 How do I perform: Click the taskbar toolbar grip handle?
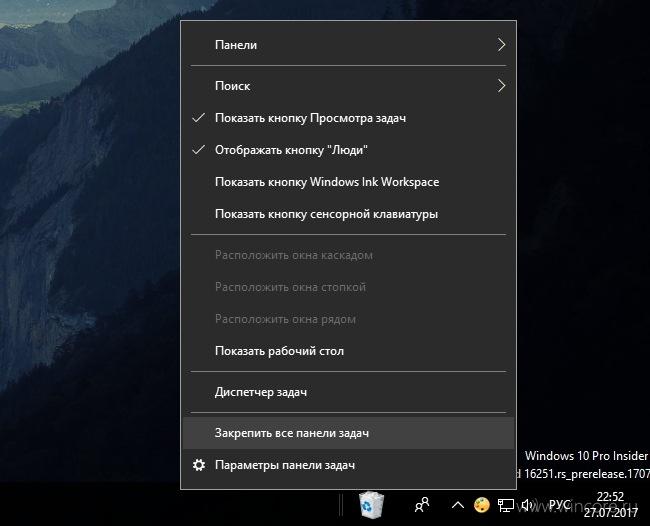coord(341,505)
